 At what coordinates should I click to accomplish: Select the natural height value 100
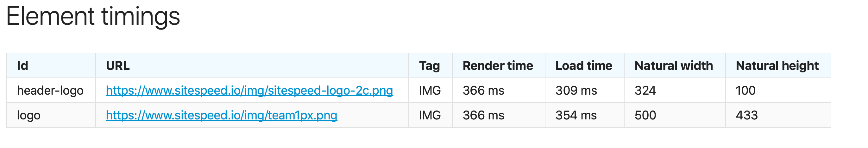(x=746, y=91)
